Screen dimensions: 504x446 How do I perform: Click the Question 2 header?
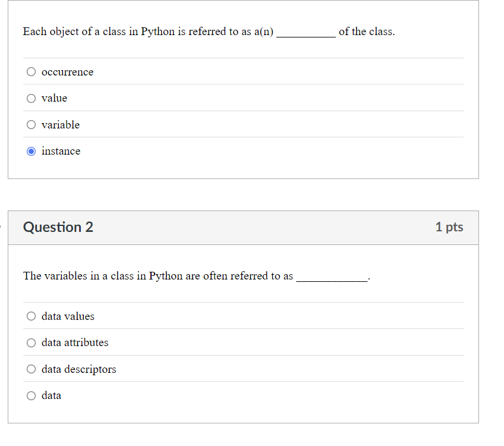click(58, 227)
